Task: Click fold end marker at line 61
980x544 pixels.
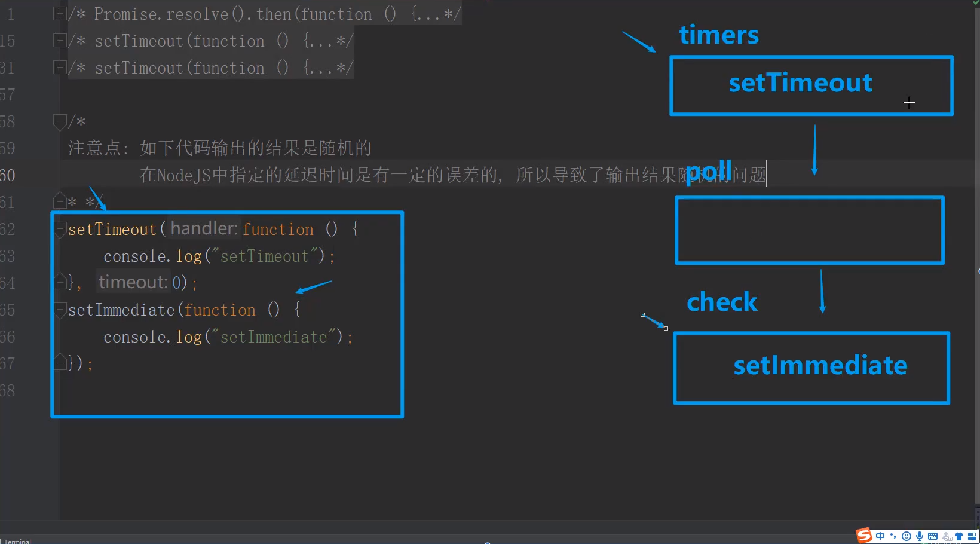Action: pos(60,200)
